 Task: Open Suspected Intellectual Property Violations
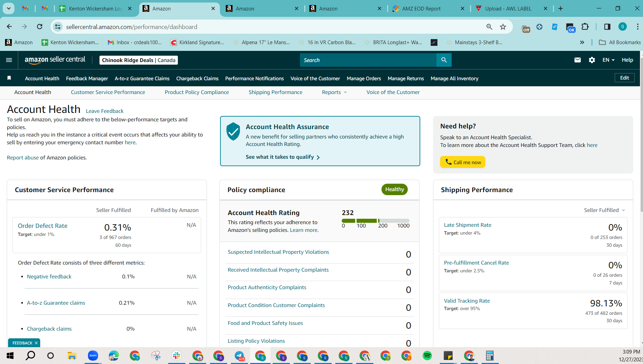click(x=278, y=252)
